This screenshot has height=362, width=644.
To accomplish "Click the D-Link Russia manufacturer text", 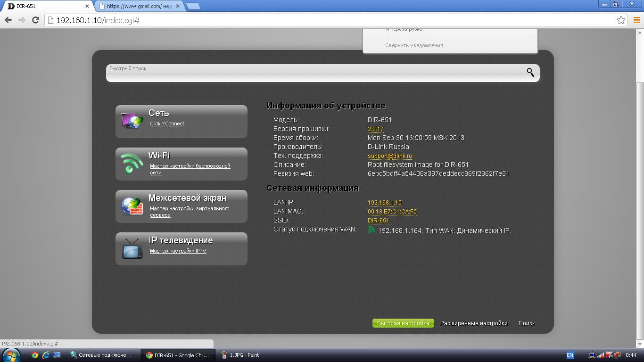I will pos(388,147).
